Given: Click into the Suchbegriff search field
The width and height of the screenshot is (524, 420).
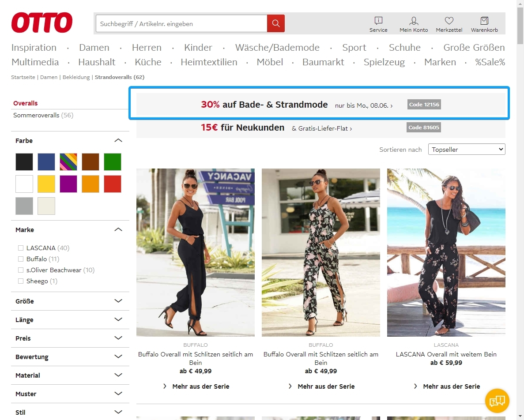Looking at the screenshot, I should click(x=181, y=24).
